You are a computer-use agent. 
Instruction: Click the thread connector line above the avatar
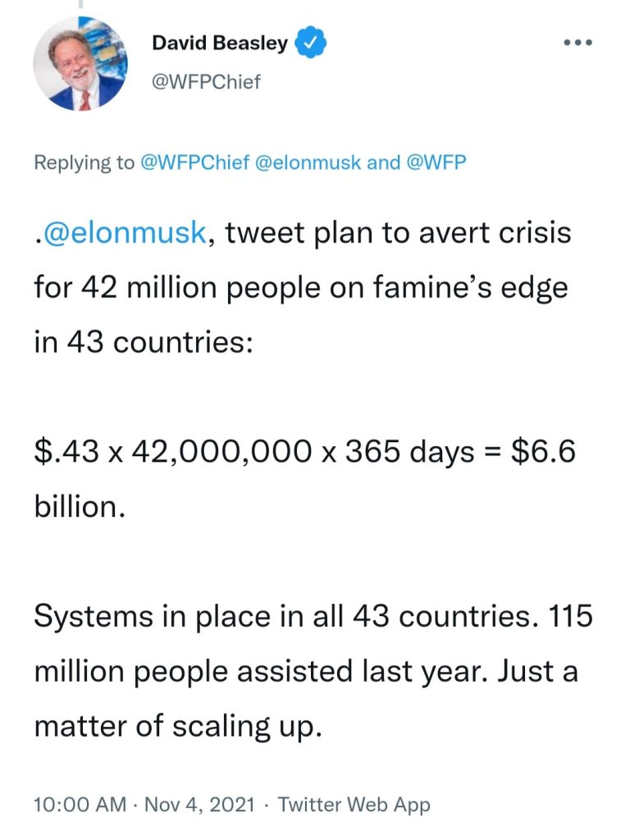point(80,4)
